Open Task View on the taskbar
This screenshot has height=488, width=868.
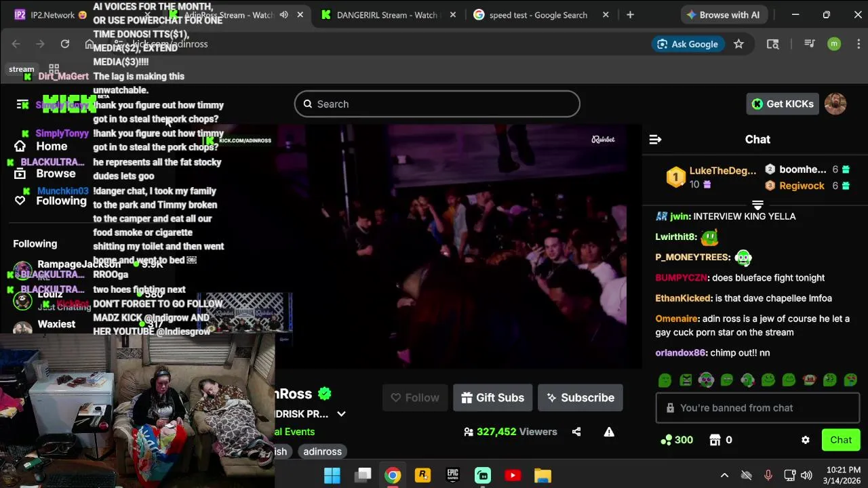(x=363, y=475)
